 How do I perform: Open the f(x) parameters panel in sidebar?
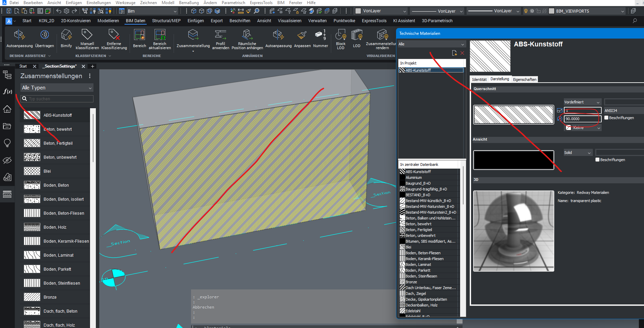[x=7, y=91]
